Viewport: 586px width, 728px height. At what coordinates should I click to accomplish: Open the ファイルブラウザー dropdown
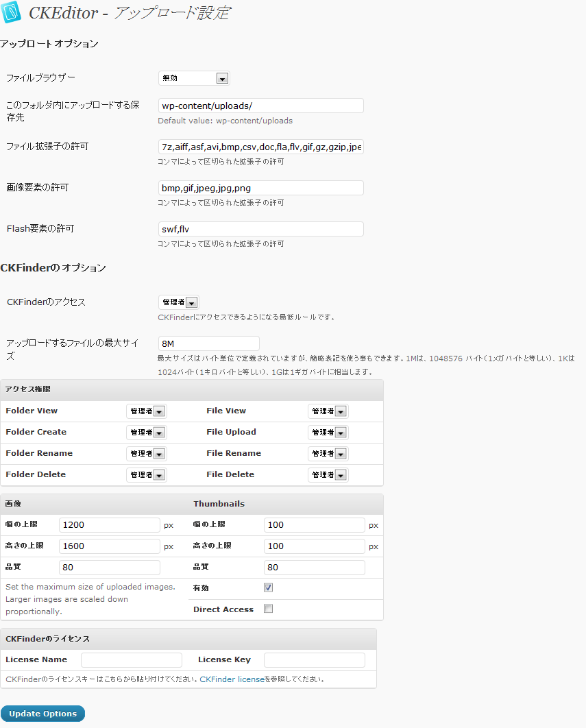coord(194,78)
